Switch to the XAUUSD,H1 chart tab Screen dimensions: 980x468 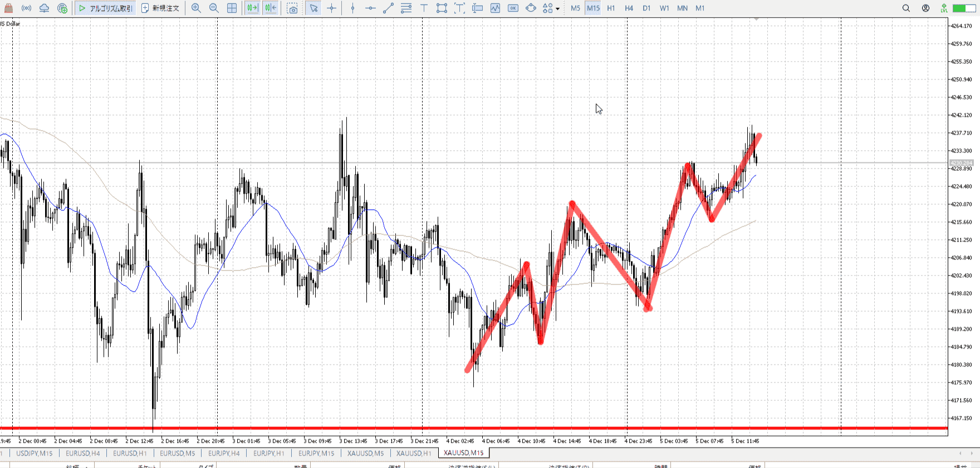(x=414, y=453)
